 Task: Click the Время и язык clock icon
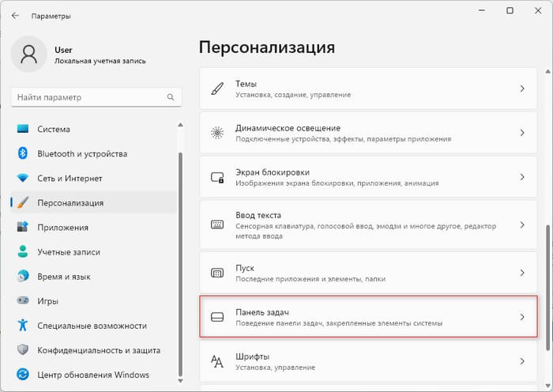(23, 277)
